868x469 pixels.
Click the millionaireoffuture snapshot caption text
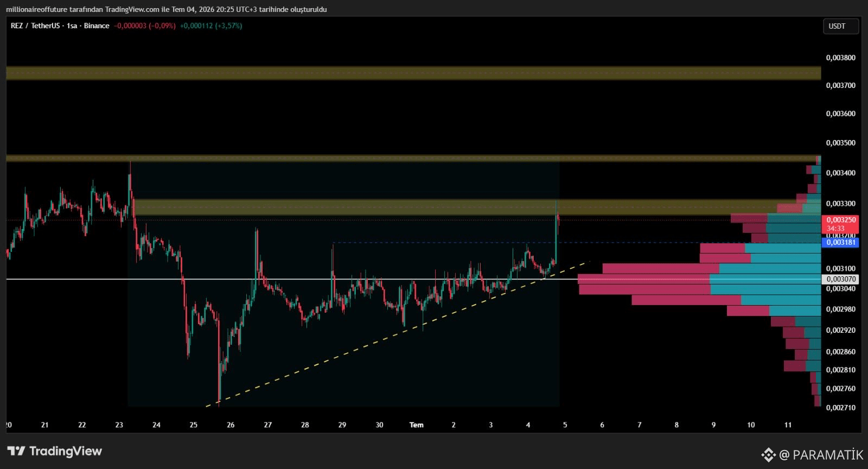[x=166, y=9]
